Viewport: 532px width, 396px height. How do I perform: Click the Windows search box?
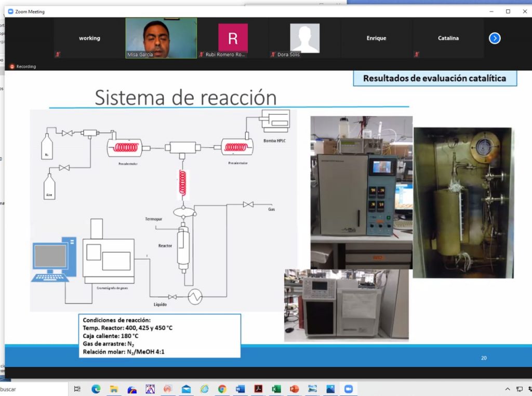click(31, 389)
